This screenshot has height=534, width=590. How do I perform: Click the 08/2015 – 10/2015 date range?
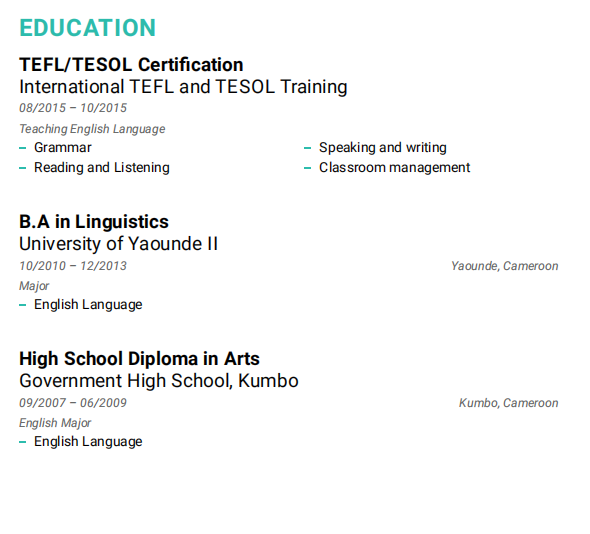pos(73,108)
